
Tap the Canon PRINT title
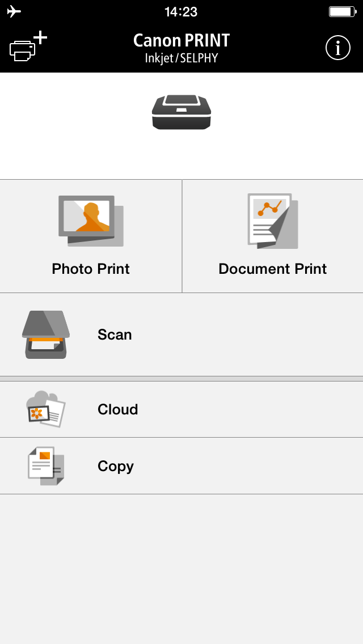181,40
